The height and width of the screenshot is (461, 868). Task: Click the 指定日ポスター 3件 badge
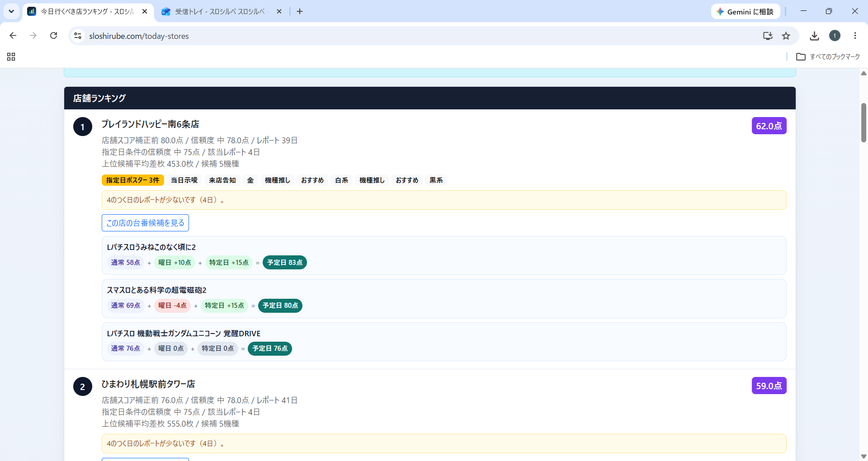tap(133, 180)
